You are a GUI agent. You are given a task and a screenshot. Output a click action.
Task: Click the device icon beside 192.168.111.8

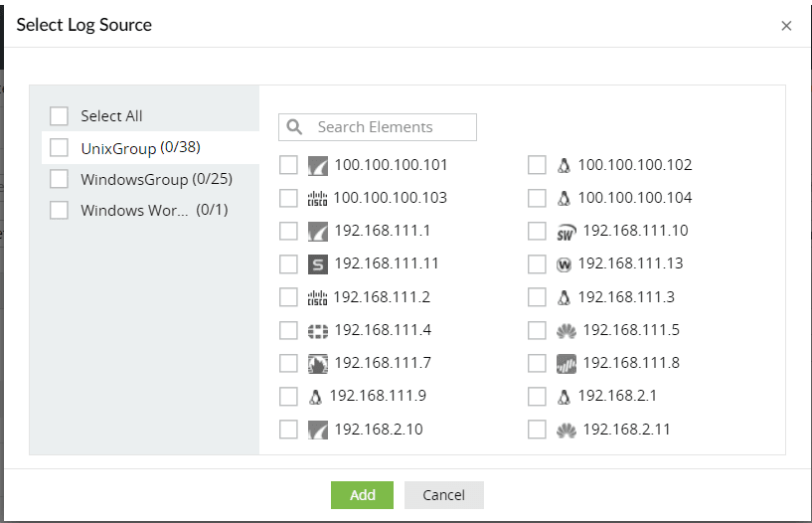(567, 363)
